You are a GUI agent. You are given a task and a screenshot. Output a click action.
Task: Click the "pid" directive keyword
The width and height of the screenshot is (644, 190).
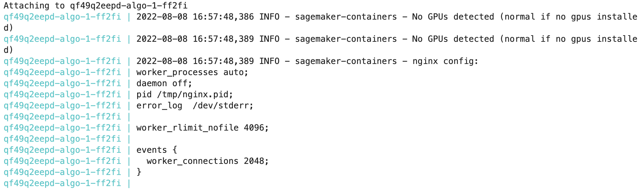click(x=144, y=94)
